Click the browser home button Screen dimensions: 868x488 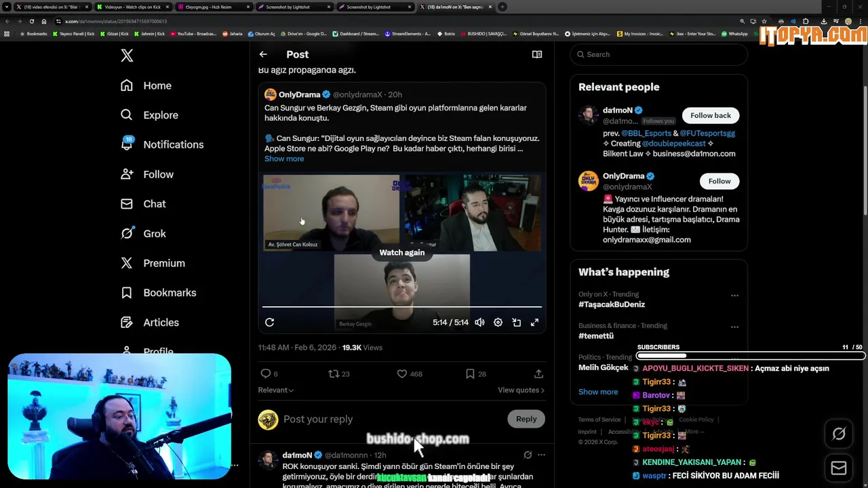pyautogui.click(x=44, y=21)
